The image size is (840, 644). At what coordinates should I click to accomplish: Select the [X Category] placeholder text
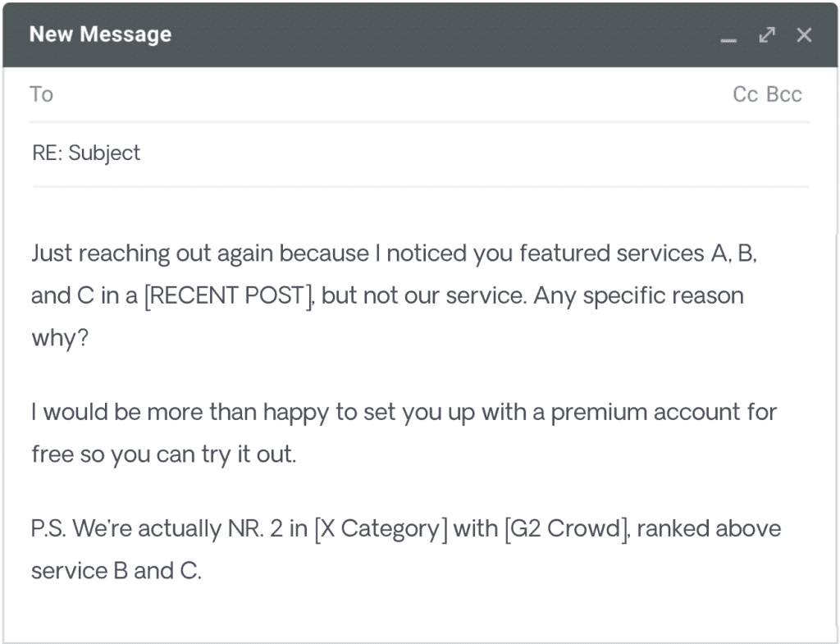point(381,528)
